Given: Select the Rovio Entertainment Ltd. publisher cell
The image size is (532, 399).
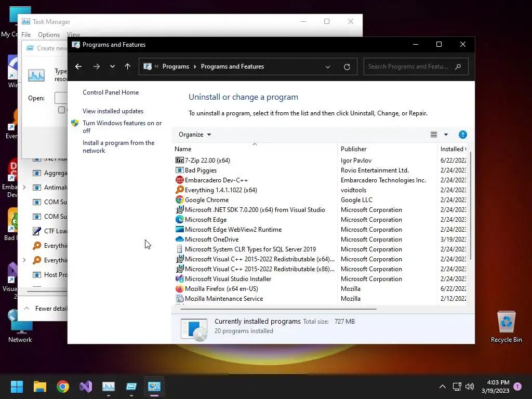Looking at the screenshot, I should (x=375, y=170).
